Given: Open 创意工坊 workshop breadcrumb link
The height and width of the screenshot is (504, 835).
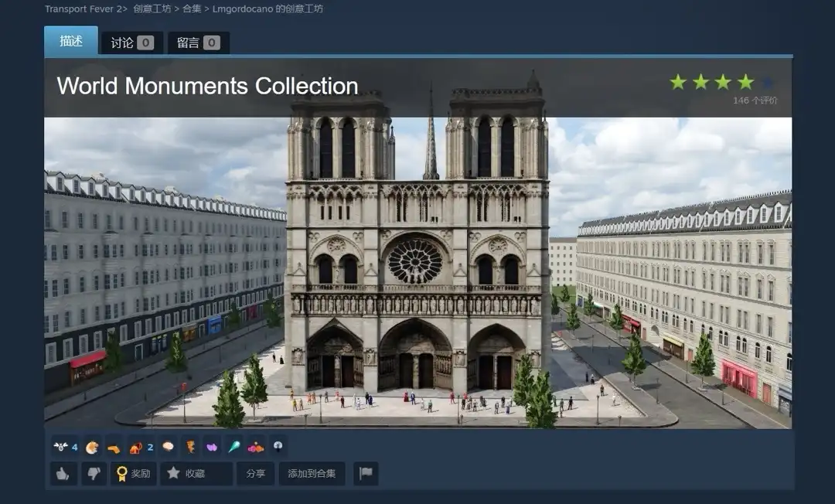Looking at the screenshot, I should pyautogui.click(x=152, y=9).
